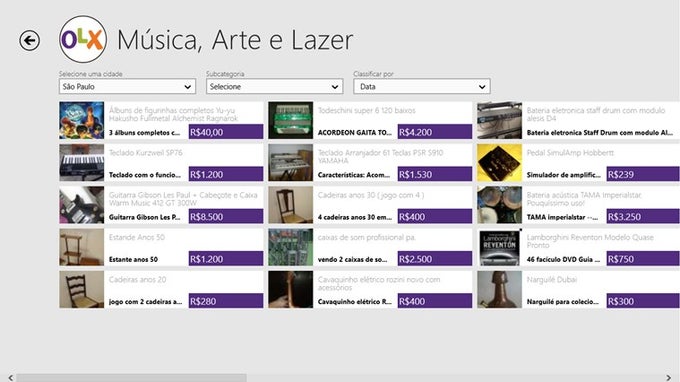The width and height of the screenshot is (680, 382).
Task: Open the caixas de som thumbnail
Action: click(x=291, y=247)
